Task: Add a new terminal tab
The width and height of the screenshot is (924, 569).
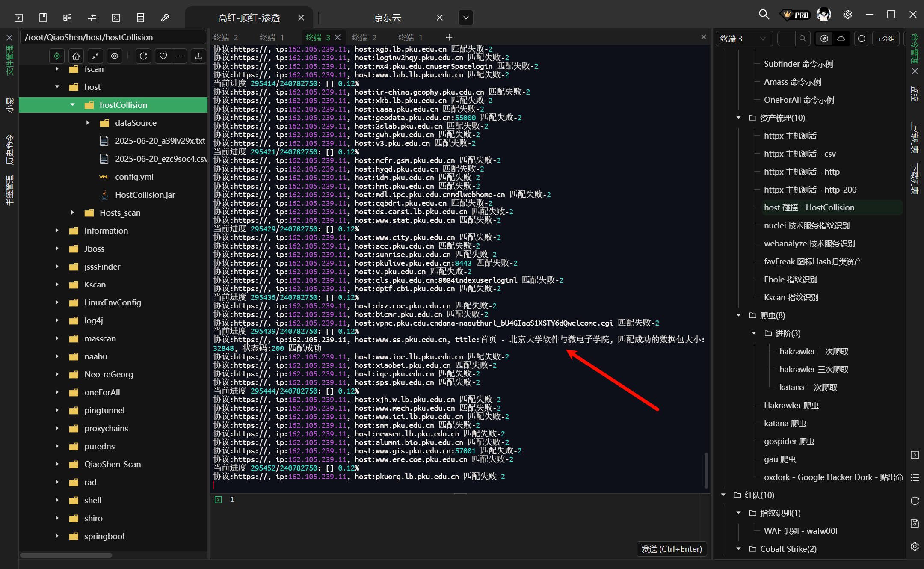Action: (x=449, y=37)
